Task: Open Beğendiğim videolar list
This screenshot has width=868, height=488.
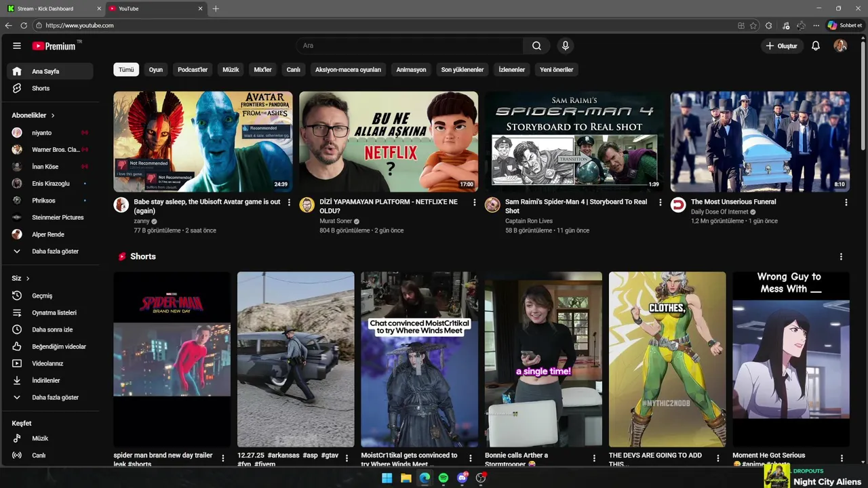Action: tap(50, 346)
